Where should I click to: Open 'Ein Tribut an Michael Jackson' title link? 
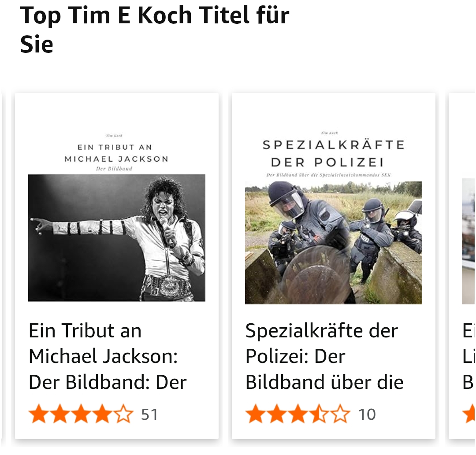108,356
